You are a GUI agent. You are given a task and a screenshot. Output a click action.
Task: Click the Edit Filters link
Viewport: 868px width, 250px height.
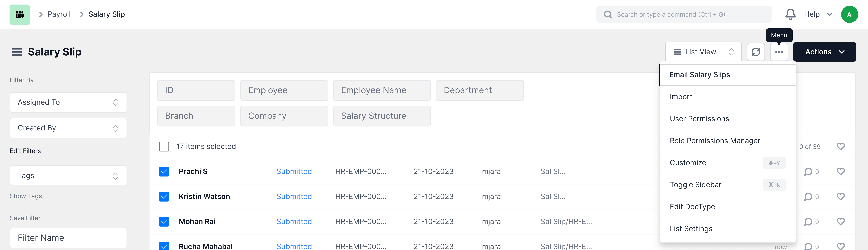coord(25,151)
